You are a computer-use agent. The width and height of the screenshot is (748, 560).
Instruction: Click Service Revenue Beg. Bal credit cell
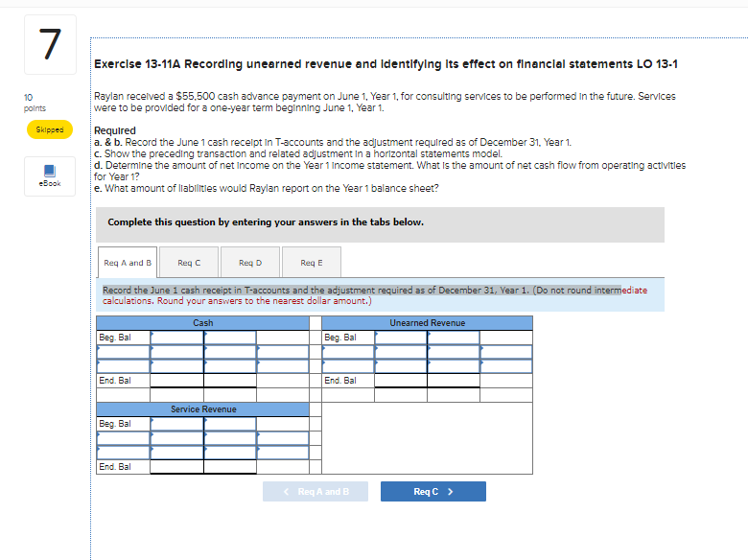point(230,424)
